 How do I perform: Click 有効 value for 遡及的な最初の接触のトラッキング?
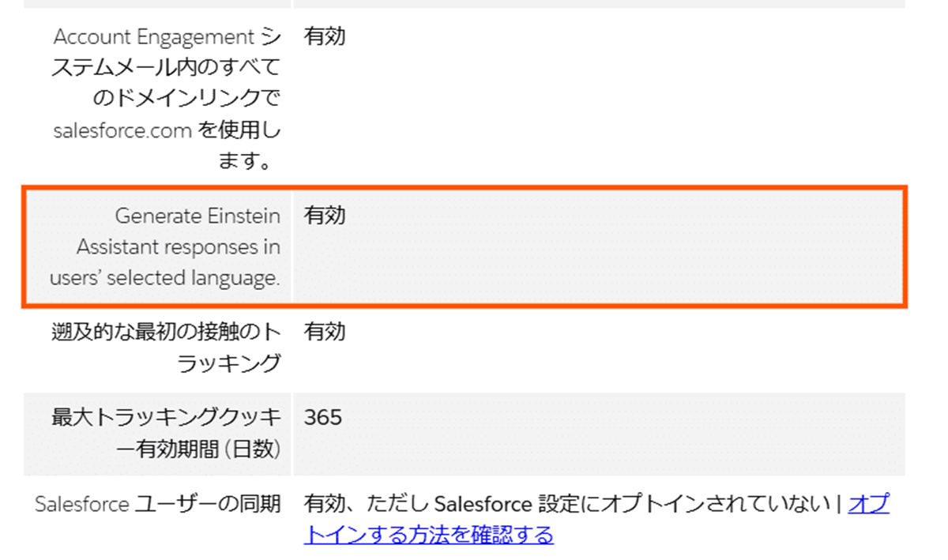pyautogui.click(x=325, y=332)
